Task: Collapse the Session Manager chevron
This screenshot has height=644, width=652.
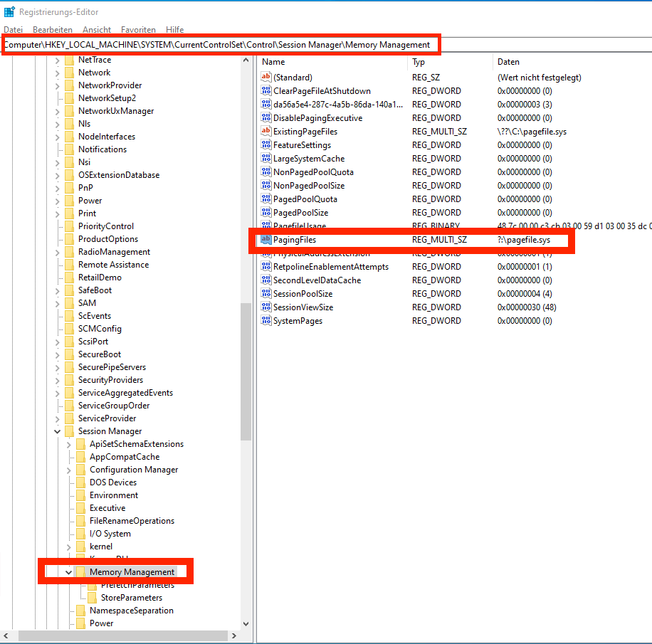Action: point(57,431)
